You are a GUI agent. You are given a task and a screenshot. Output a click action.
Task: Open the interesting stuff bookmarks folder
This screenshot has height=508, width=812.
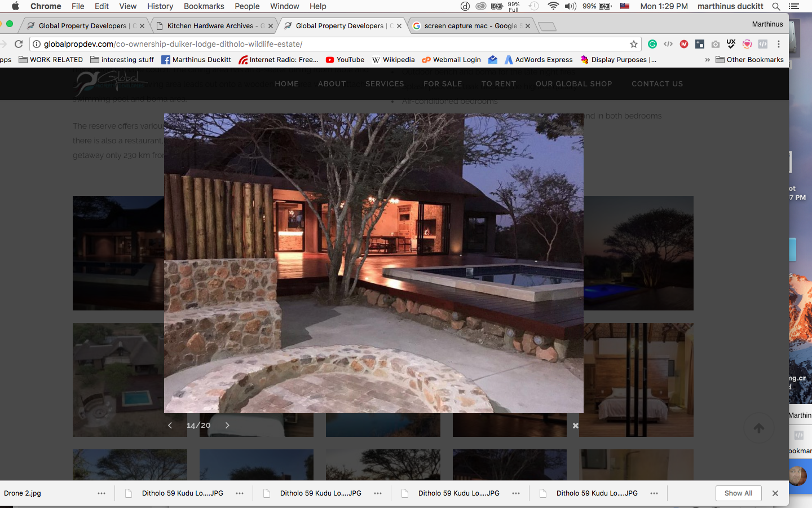(122, 60)
